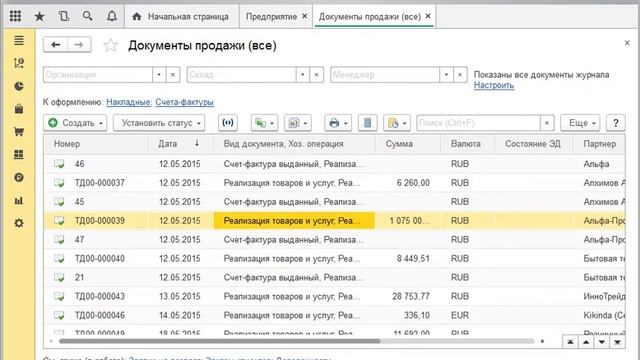Image resolution: width=640 pixels, height=360 pixels.
Task: Open Менеджер filter dropdown arrow
Action: click(446, 75)
